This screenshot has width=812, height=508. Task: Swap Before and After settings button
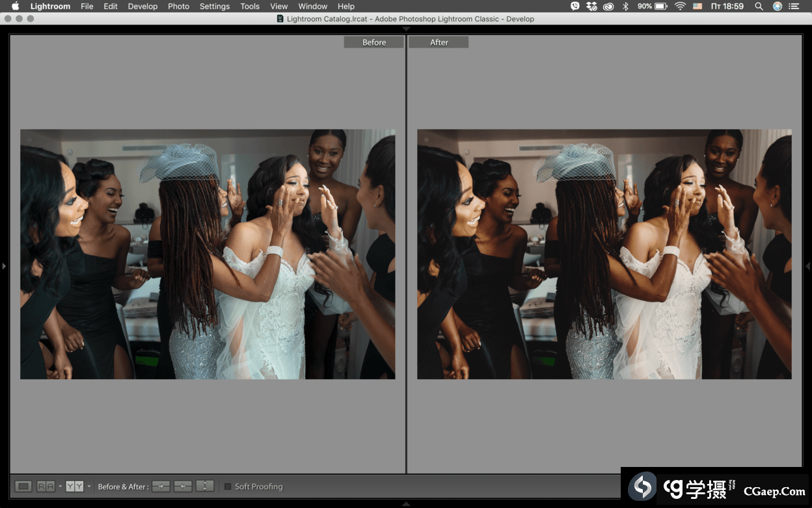[x=205, y=487]
